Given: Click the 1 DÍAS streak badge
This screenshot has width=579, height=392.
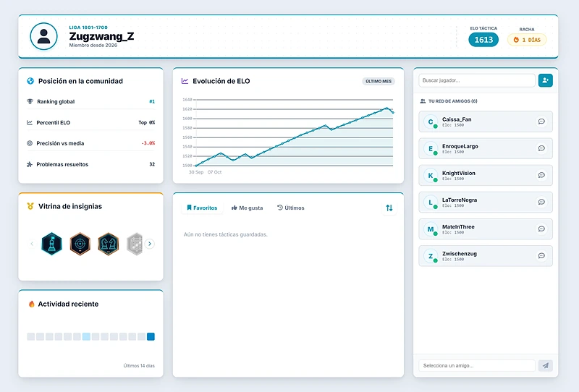Looking at the screenshot, I should [527, 40].
